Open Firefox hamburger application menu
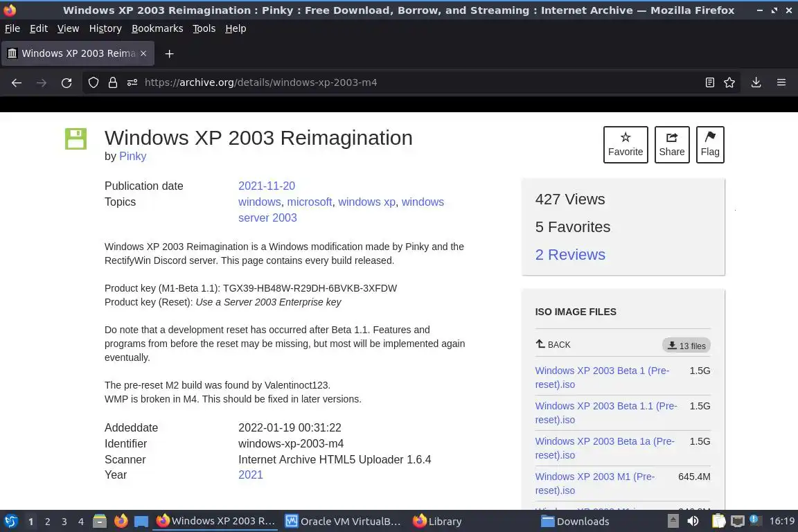 [x=781, y=82]
